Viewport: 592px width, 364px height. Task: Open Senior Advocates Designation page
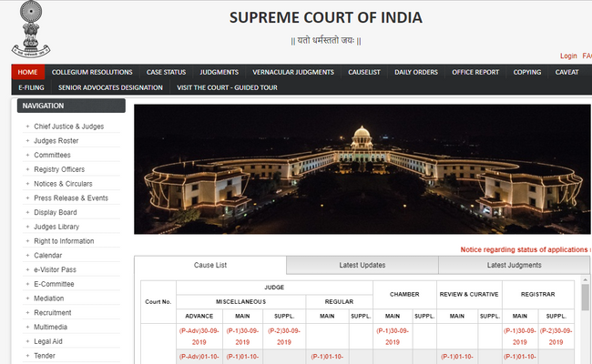tap(110, 87)
